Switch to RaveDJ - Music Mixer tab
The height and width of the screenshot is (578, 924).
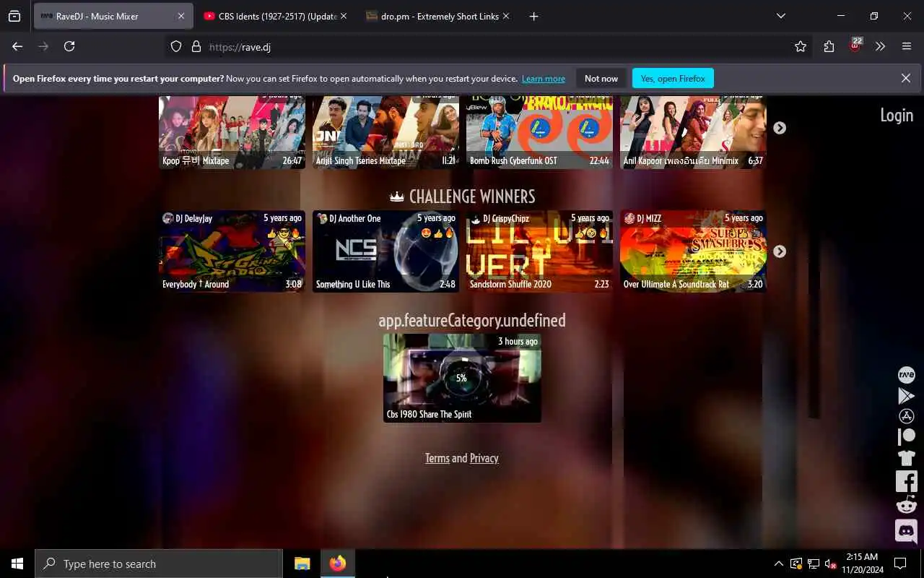(x=113, y=16)
